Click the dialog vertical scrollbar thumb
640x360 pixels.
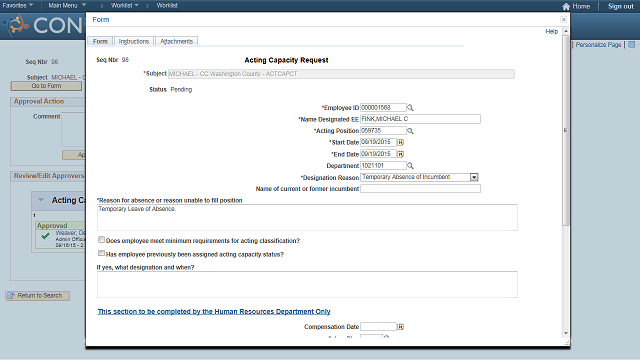pyautogui.click(x=566, y=131)
